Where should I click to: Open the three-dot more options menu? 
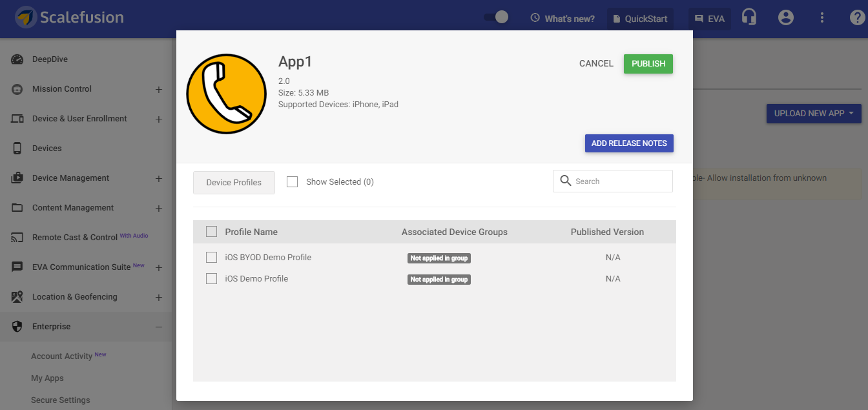(x=822, y=17)
